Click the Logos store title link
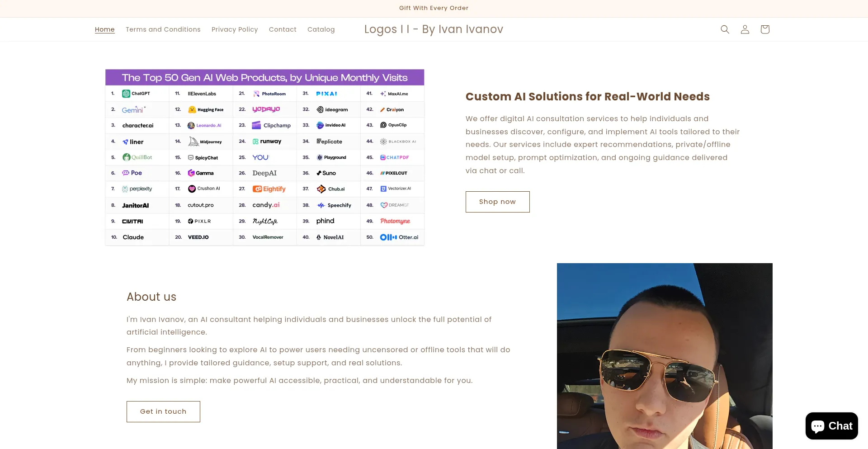This screenshot has width=868, height=449. pos(434,29)
